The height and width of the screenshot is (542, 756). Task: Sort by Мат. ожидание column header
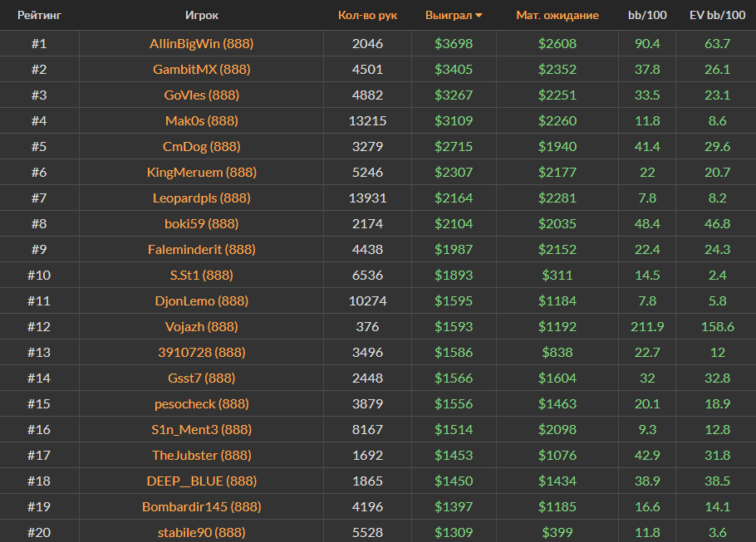pyautogui.click(x=557, y=15)
